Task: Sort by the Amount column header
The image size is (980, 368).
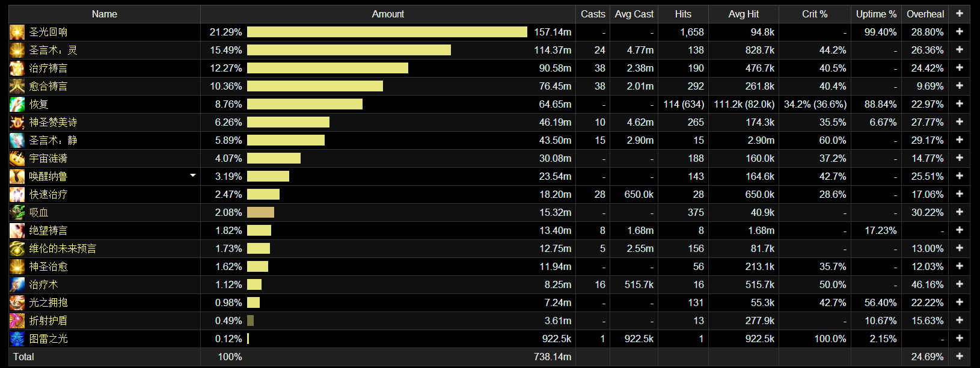Action: click(x=388, y=14)
